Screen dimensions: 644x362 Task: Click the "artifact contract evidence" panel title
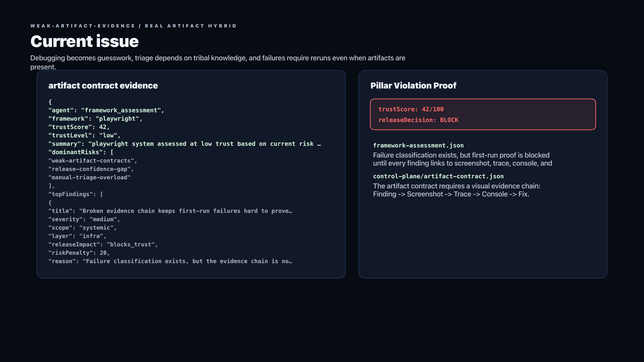click(x=103, y=85)
